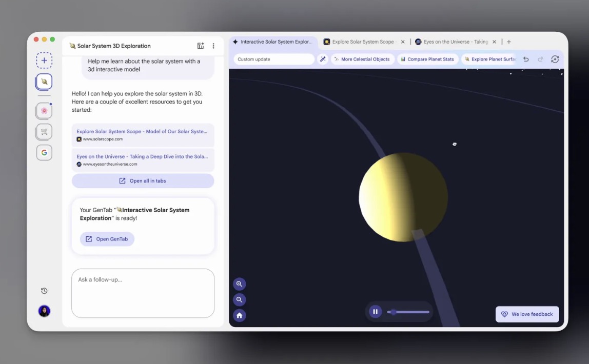Start a new chat with the plus icon
589x364 pixels.
tap(44, 60)
